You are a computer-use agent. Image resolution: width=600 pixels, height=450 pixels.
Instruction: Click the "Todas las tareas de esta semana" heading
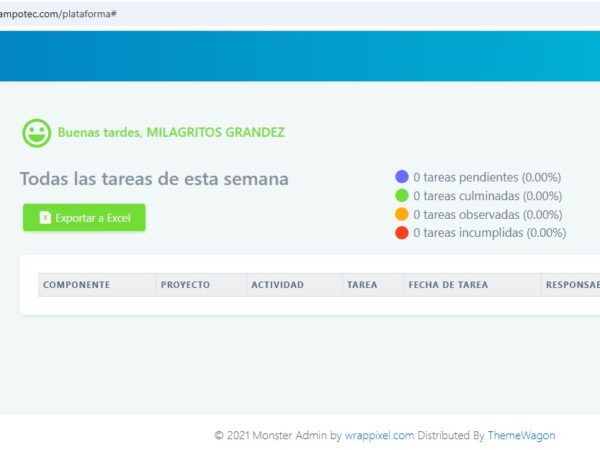click(154, 179)
